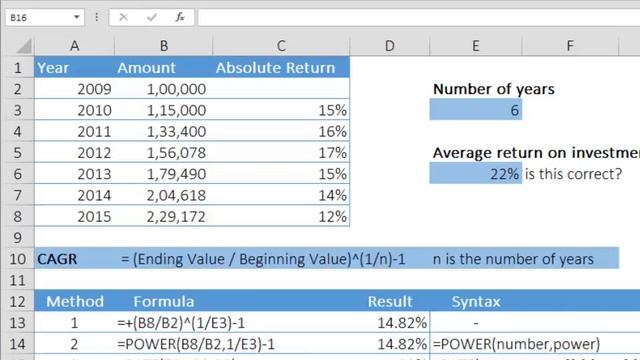Viewport: 640px width, 360px height.
Task: Click the 'Number of years' label
Action: (493, 89)
